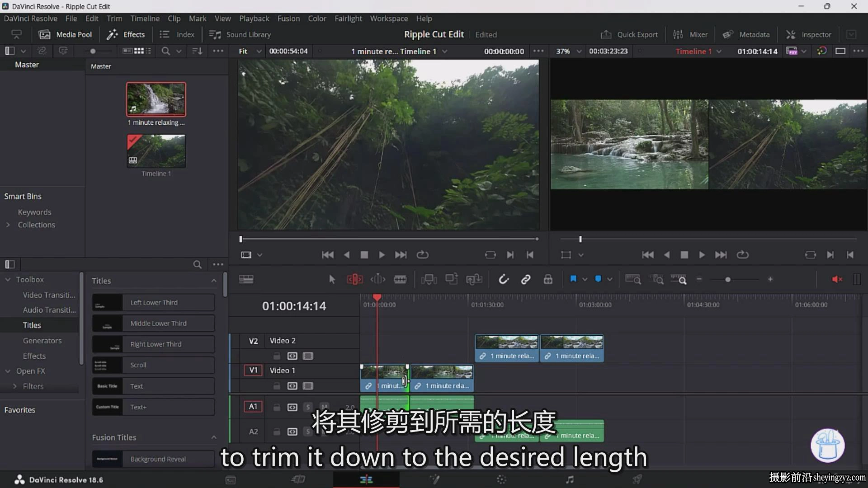868x488 pixels.
Task: Expand Collections in Smart Bins
Action: click(8, 225)
